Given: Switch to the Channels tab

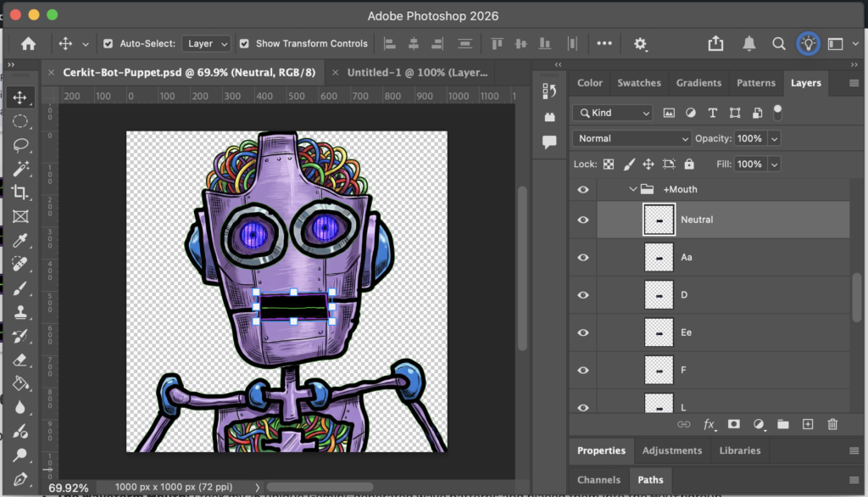Looking at the screenshot, I should (x=599, y=479).
